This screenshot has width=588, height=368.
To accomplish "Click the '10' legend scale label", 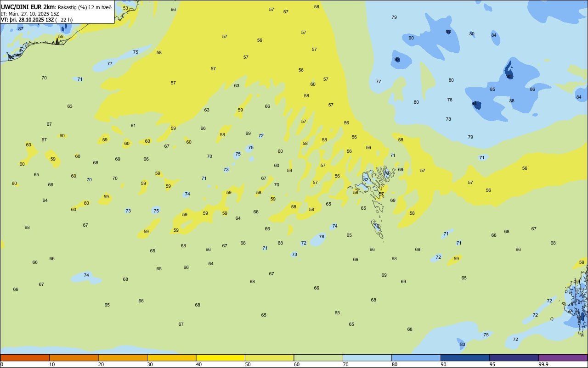I will [x=52, y=364].
